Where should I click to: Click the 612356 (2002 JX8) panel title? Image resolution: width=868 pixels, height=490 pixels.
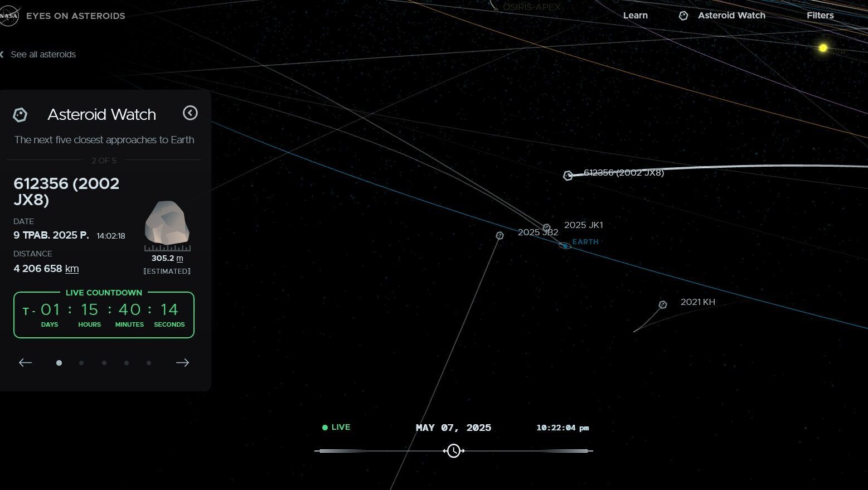pyautogui.click(x=66, y=191)
